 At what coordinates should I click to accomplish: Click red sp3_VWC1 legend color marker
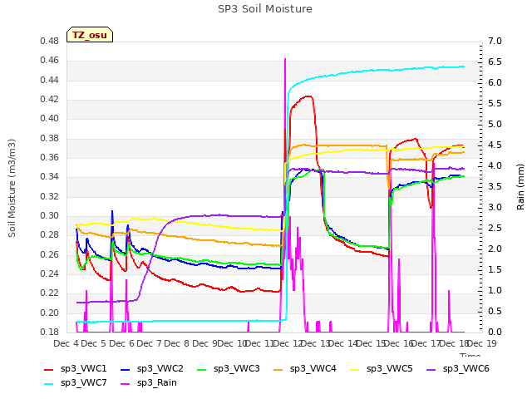click(49, 370)
